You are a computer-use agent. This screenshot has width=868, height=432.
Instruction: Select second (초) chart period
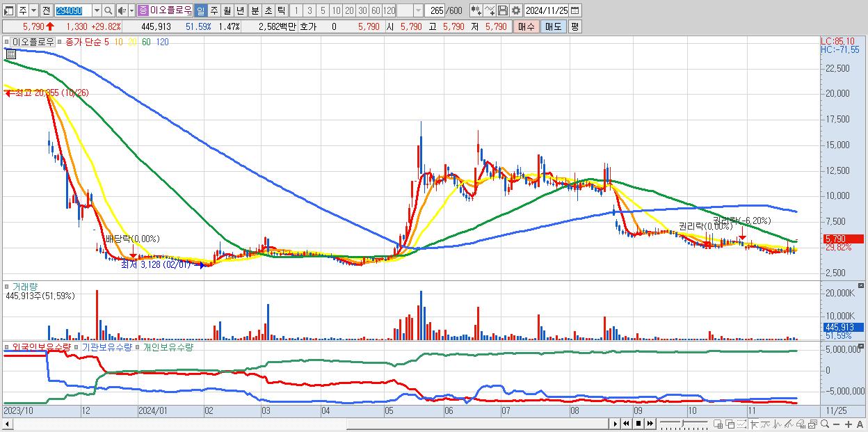[x=268, y=11]
